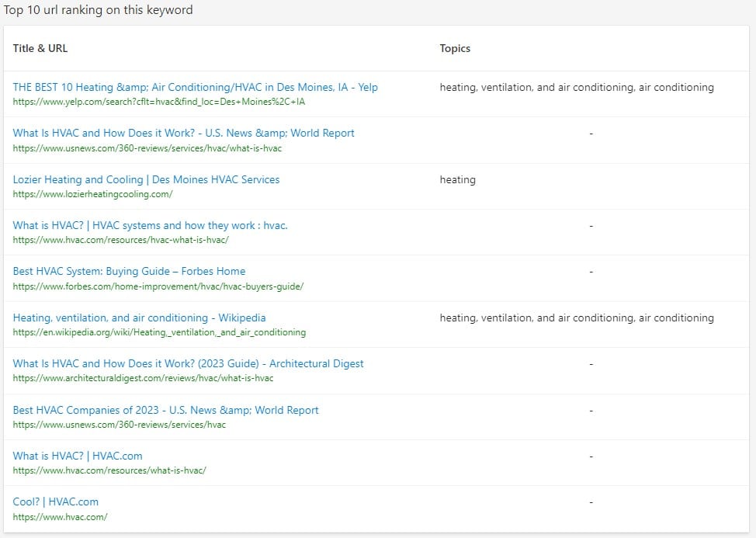Open What Is HVAC and How Does it Work U.S. News link

tap(184, 133)
